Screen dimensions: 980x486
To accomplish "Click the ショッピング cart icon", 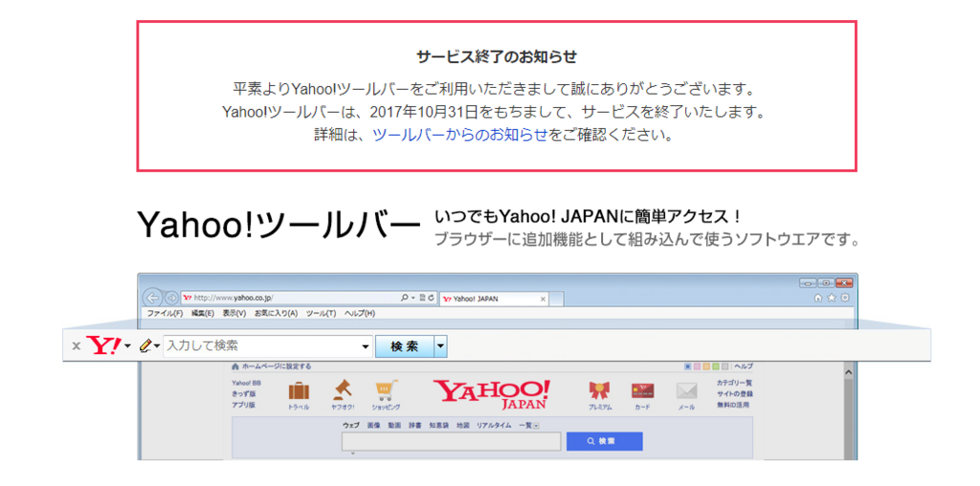I will click(385, 391).
